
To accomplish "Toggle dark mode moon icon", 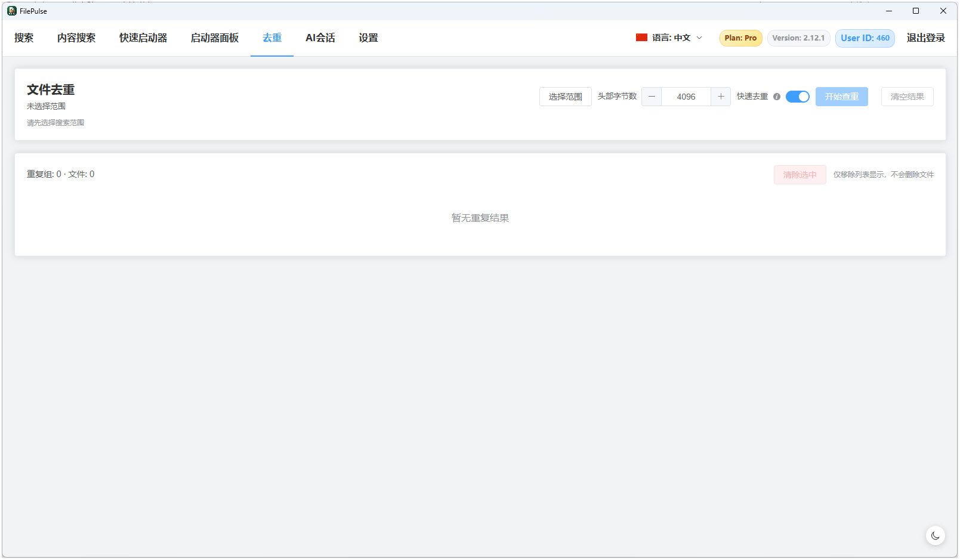I will pyautogui.click(x=936, y=536).
